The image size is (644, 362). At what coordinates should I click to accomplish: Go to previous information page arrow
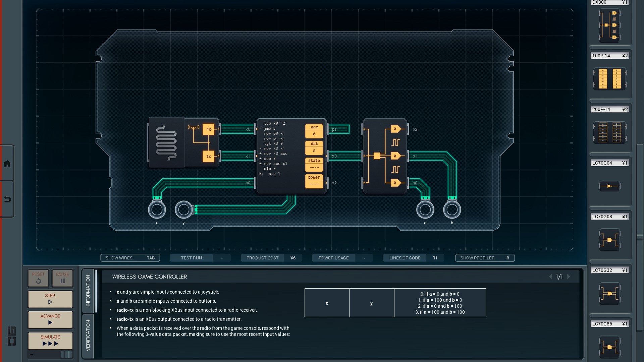click(x=550, y=277)
